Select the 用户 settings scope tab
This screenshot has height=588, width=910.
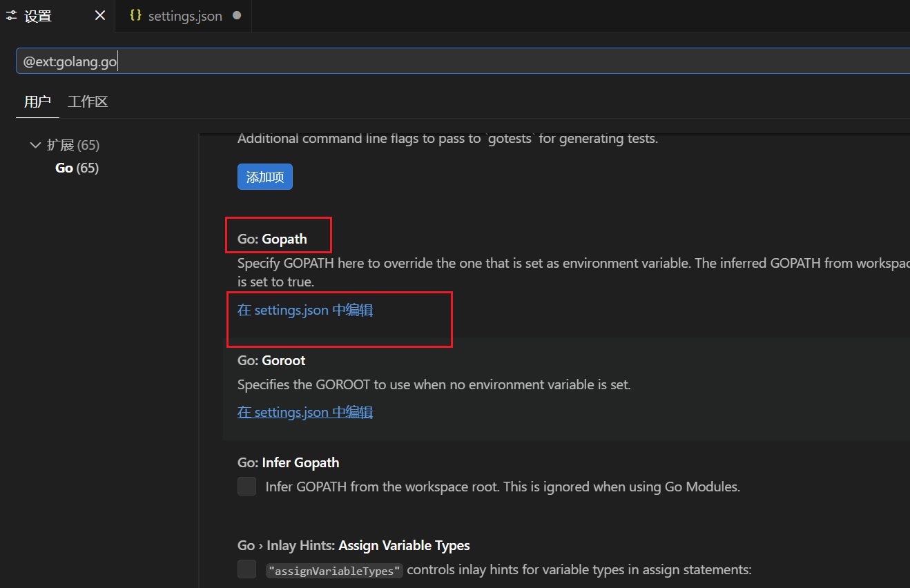click(37, 102)
